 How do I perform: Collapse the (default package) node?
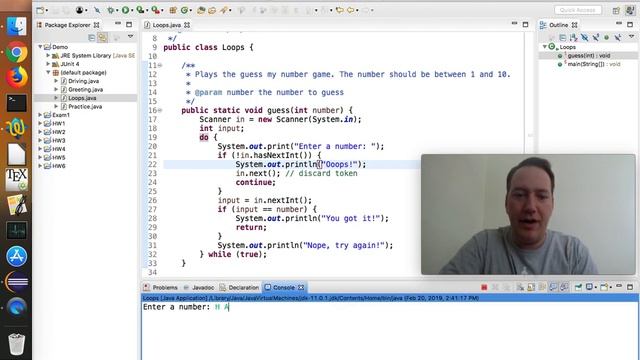point(48,72)
